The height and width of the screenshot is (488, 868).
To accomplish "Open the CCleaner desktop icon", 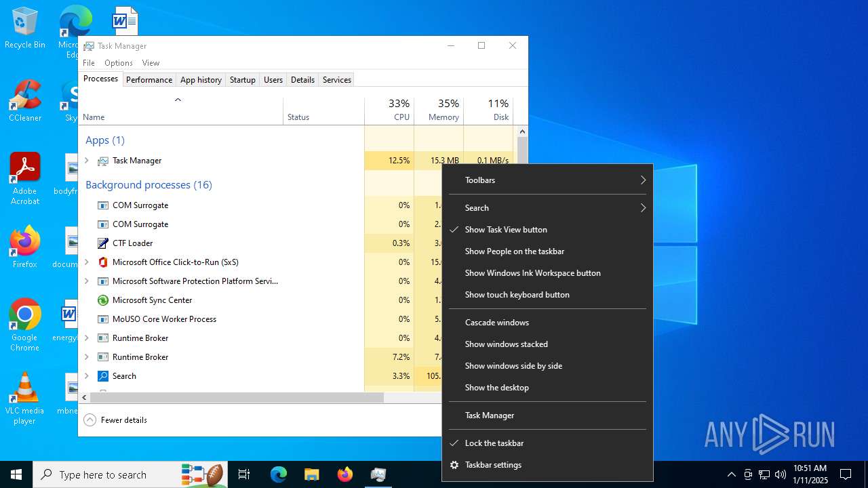I will [x=25, y=102].
